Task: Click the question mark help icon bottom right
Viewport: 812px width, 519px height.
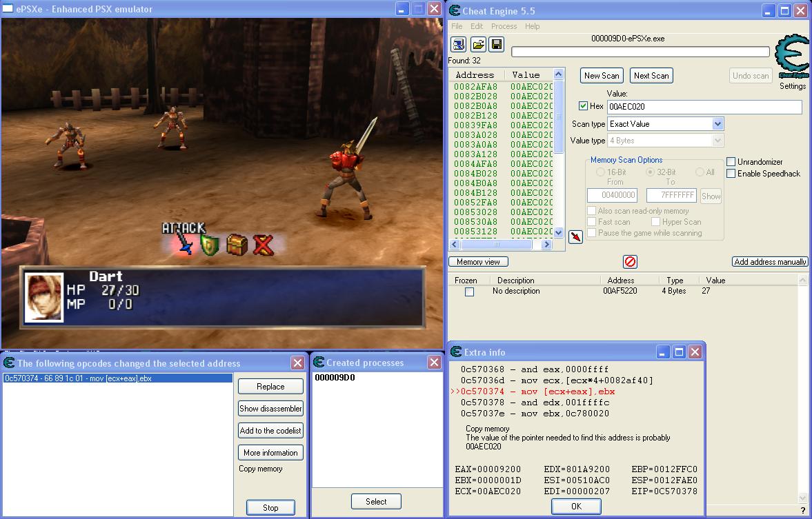Action: click(x=803, y=511)
